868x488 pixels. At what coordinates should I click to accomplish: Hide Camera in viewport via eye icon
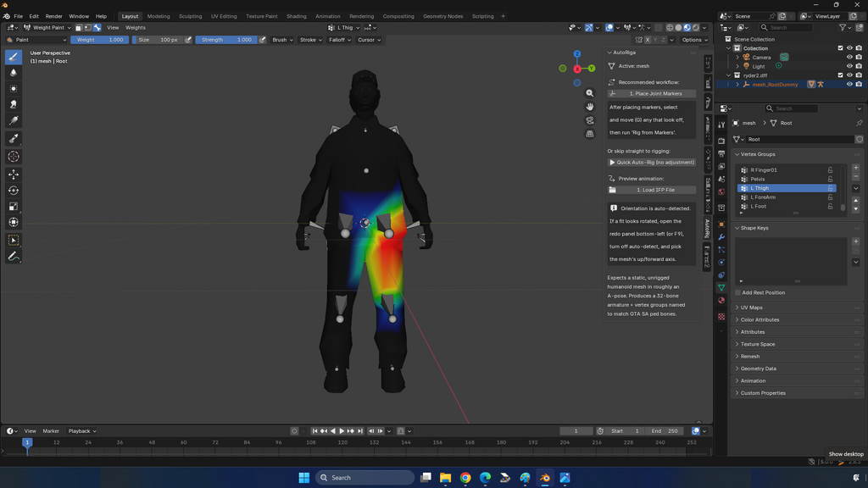pyautogui.click(x=849, y=57)
